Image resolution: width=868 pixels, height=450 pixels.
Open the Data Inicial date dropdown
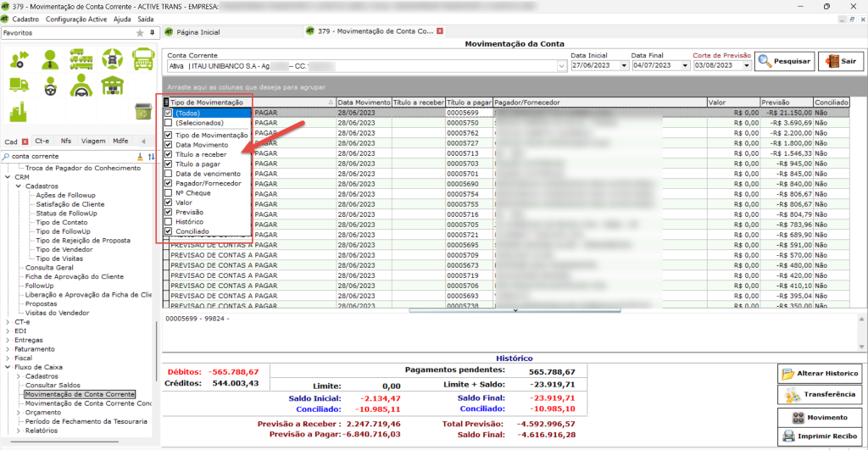tap(624, 65)
